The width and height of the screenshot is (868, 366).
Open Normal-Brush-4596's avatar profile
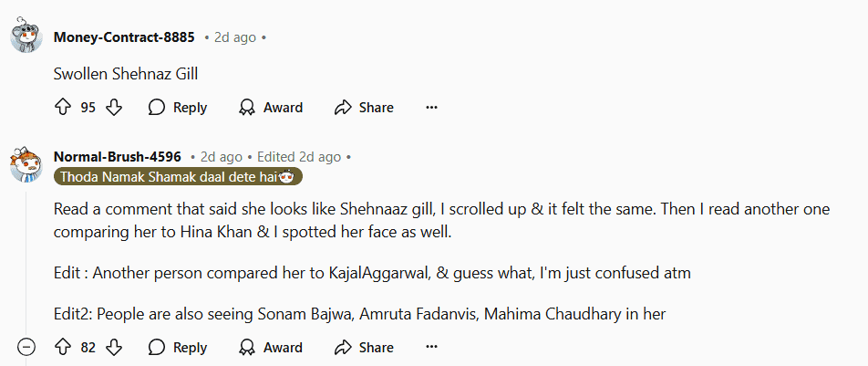[26, 163]
